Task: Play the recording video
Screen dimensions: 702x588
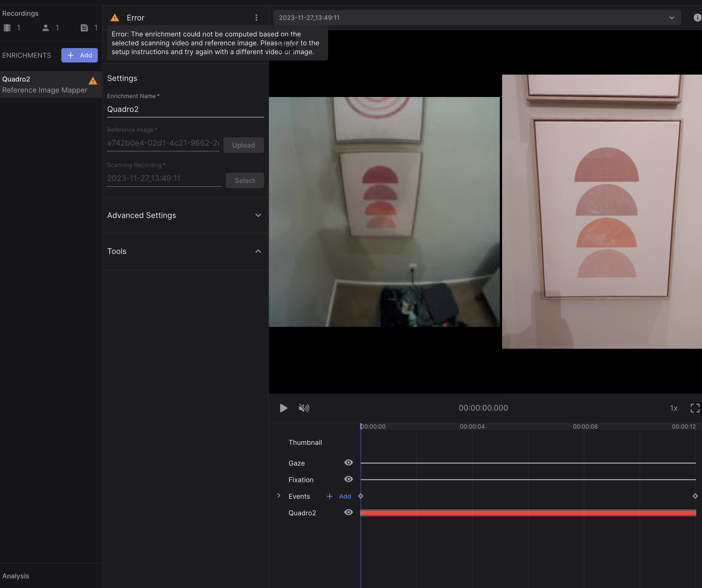Action: pyautogui.click(x=283, y=408)
